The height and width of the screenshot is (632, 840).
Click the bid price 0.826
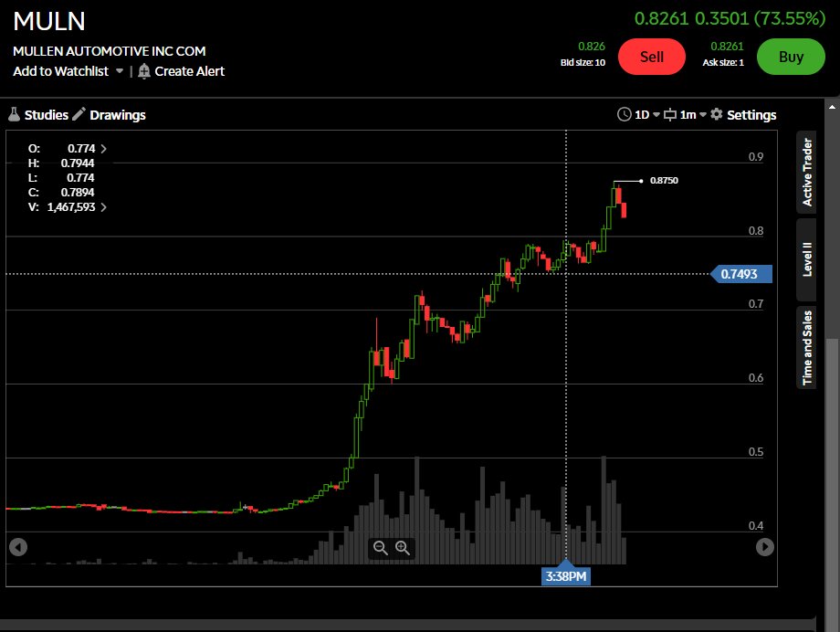[592, 47]
